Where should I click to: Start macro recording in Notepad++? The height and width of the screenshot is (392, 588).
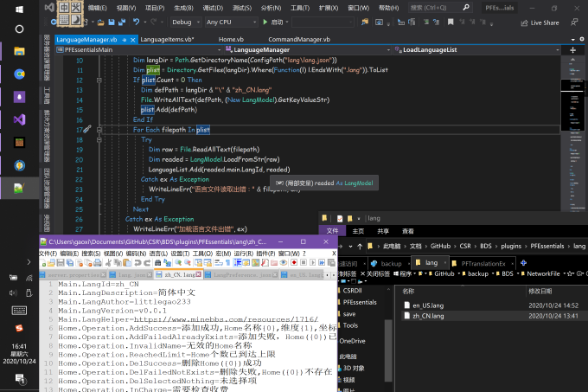tap(294, 262)
